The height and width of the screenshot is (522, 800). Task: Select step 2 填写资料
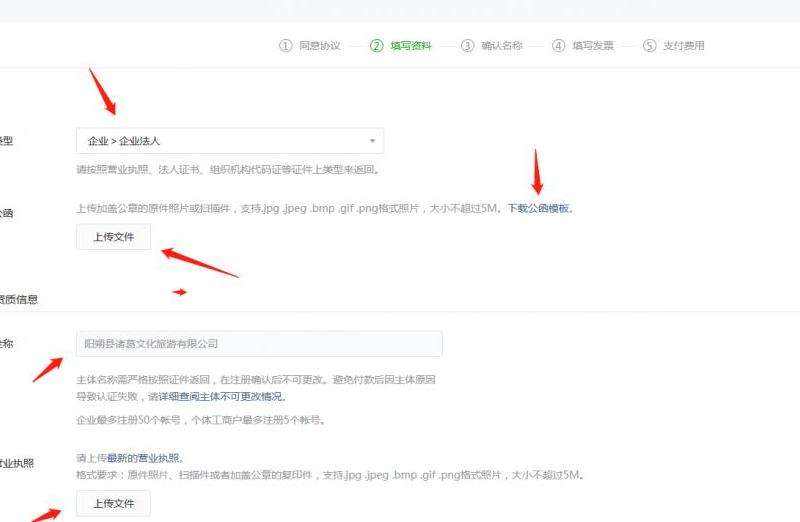(401, 45)
